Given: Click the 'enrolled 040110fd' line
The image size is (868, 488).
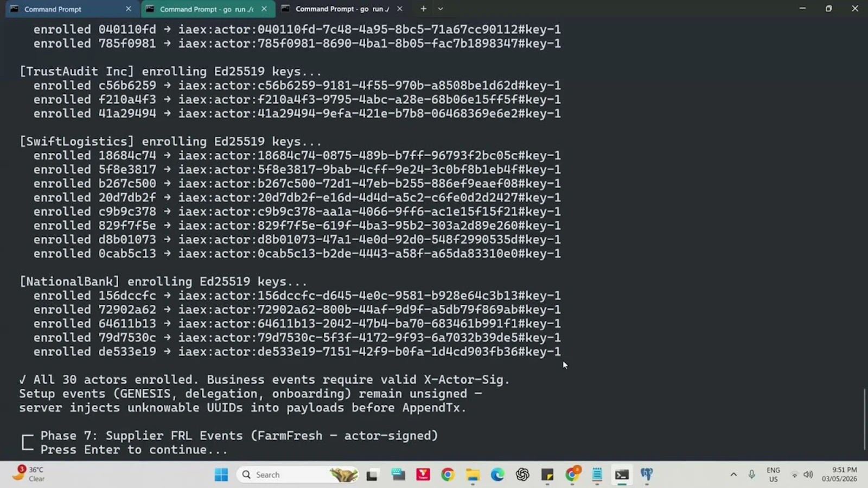Looking at the screenshot, I should pos(297,30).
